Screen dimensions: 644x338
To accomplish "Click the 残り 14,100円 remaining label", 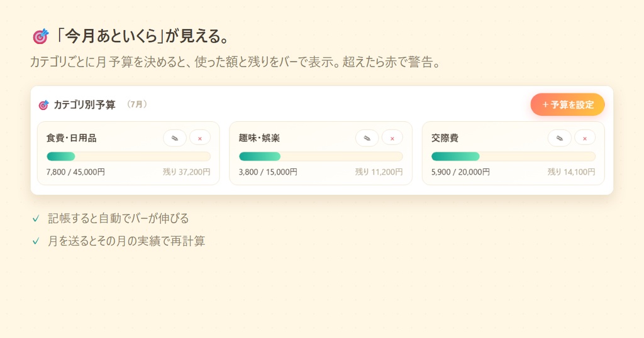I will (571, 172).
